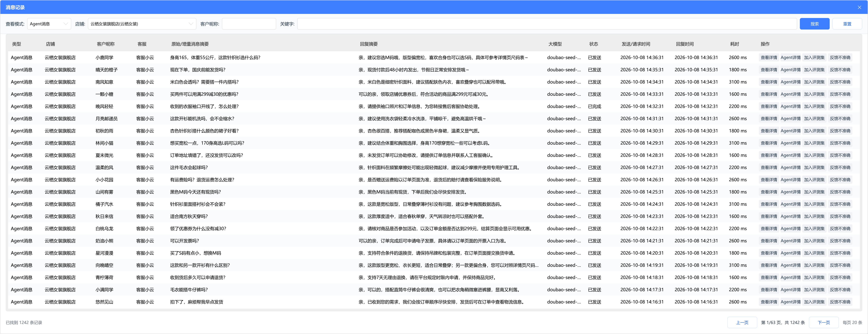Screen dimensions: 868x334
Task: Click the blue 搜索 button
Action: tap(814, 24)
